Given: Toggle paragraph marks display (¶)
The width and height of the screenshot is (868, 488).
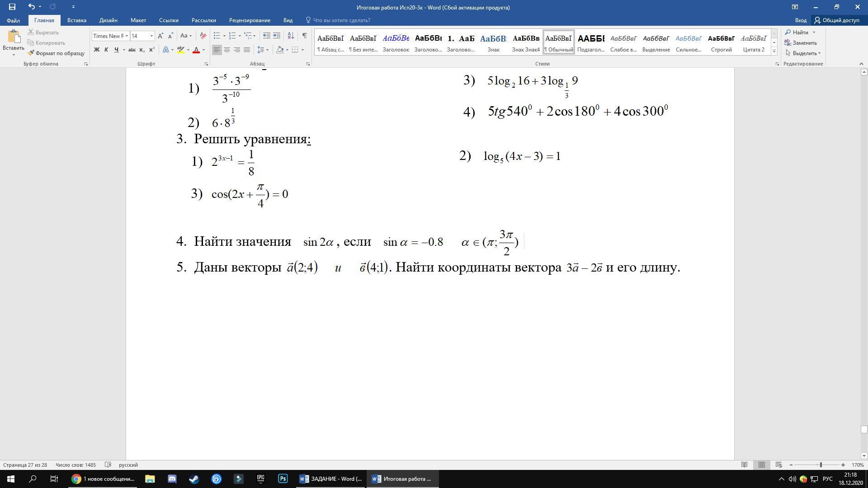Looking at the screenshot, I should click(304, 36).
